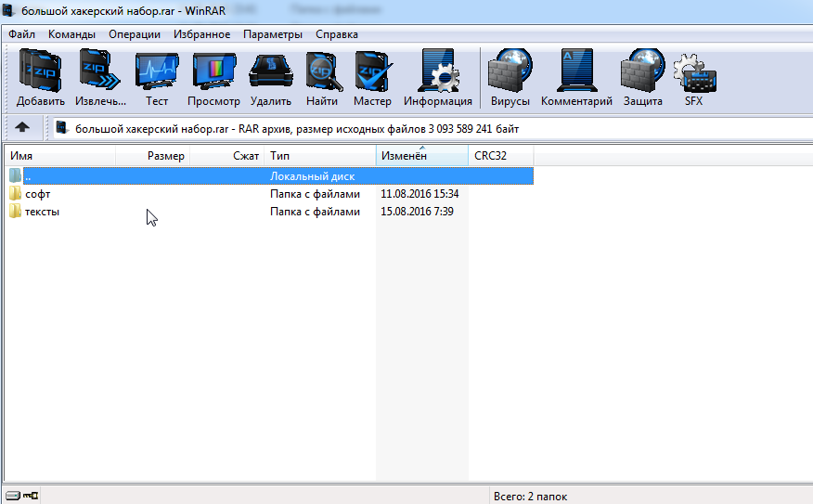Click the тексты folder icon
813x504 pixels.
pos(15,212)
